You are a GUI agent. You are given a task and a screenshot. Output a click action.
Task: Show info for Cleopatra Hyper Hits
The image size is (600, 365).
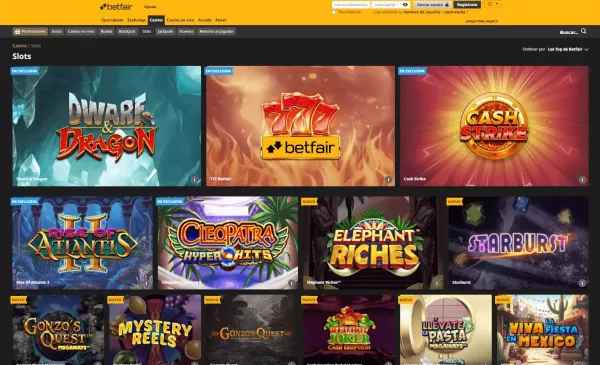coord(291,283)
